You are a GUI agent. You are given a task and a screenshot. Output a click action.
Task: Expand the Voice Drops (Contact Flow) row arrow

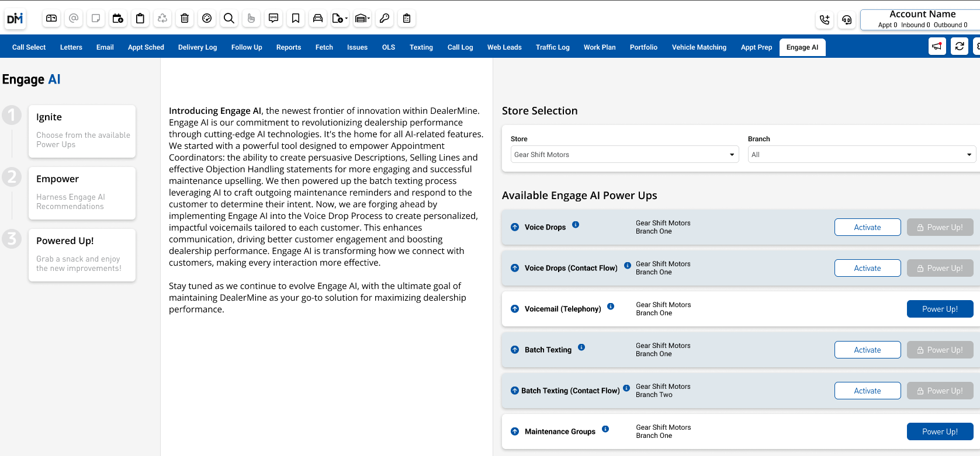(515, 268)
